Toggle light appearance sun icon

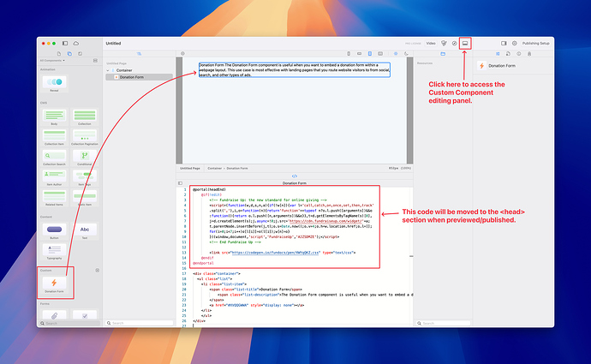[x=396, y=53]
